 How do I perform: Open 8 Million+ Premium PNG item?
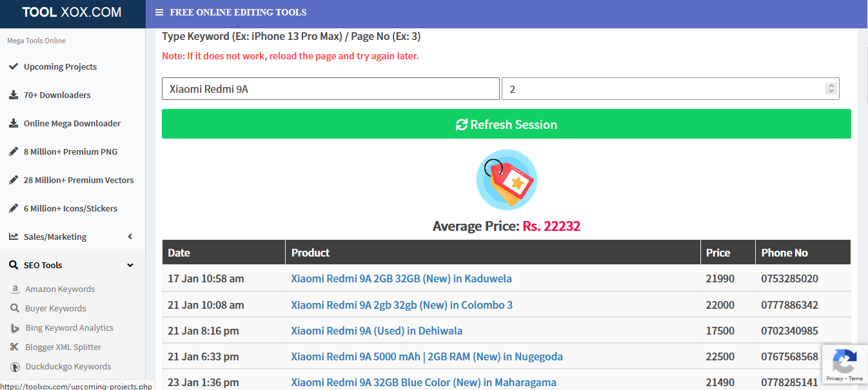(x=70, y=151)
